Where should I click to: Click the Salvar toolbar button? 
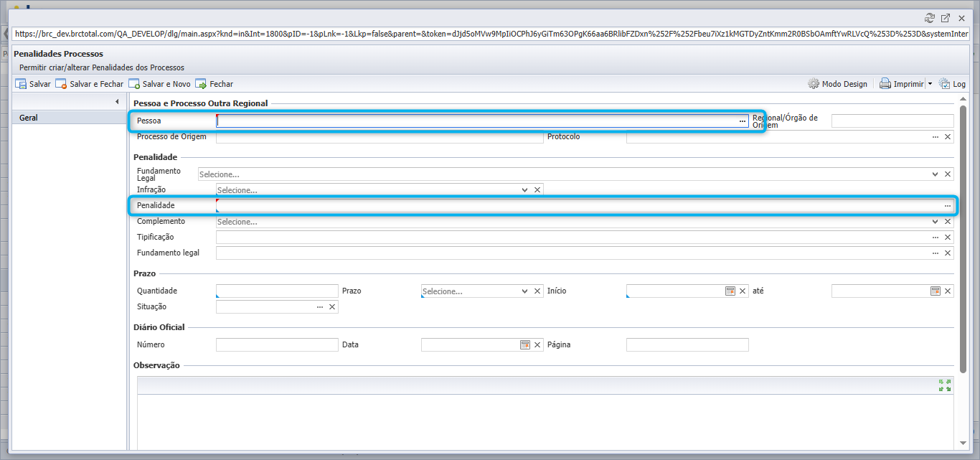33,84
